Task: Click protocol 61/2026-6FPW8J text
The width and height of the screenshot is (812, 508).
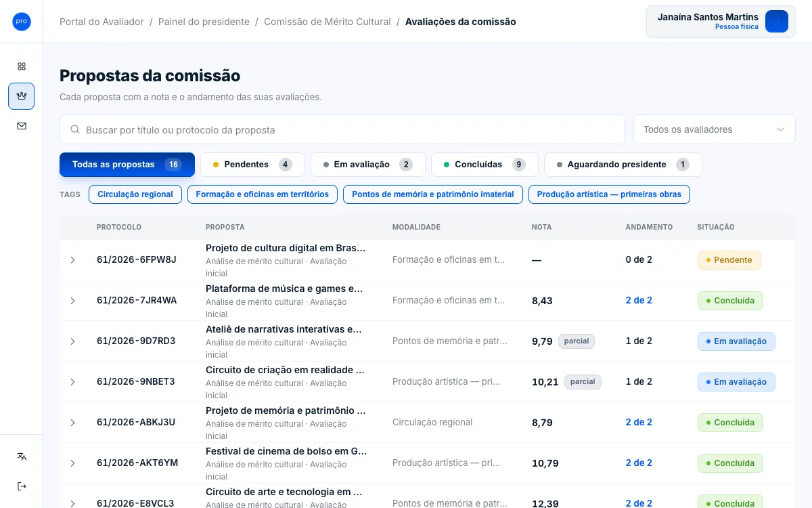Action: [137, 259]
